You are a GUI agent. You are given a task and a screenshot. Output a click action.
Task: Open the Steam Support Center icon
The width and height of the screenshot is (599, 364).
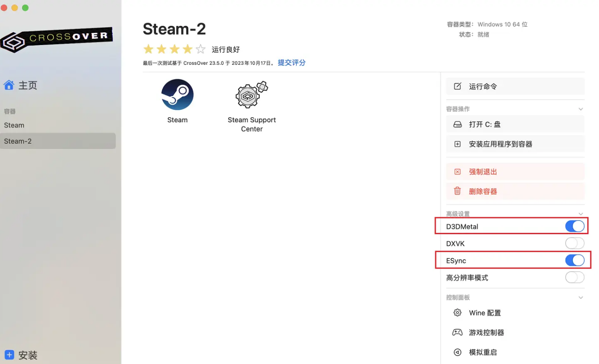252,95
